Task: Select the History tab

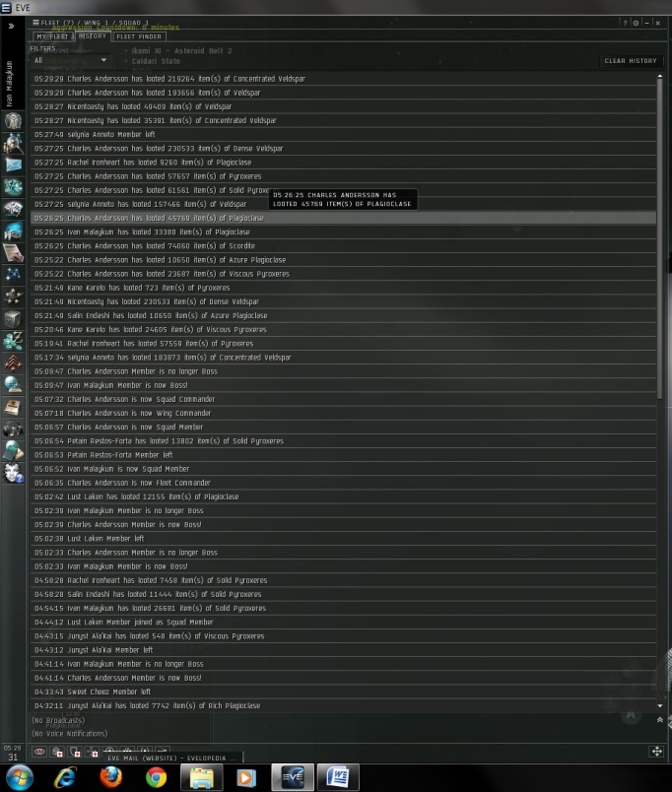Action: pos(93,35)
